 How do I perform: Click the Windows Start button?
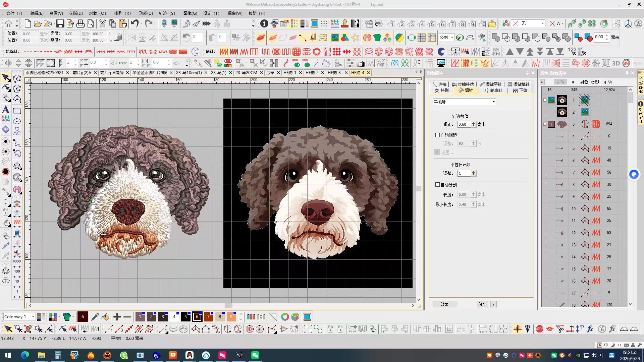tap(8, 355)
